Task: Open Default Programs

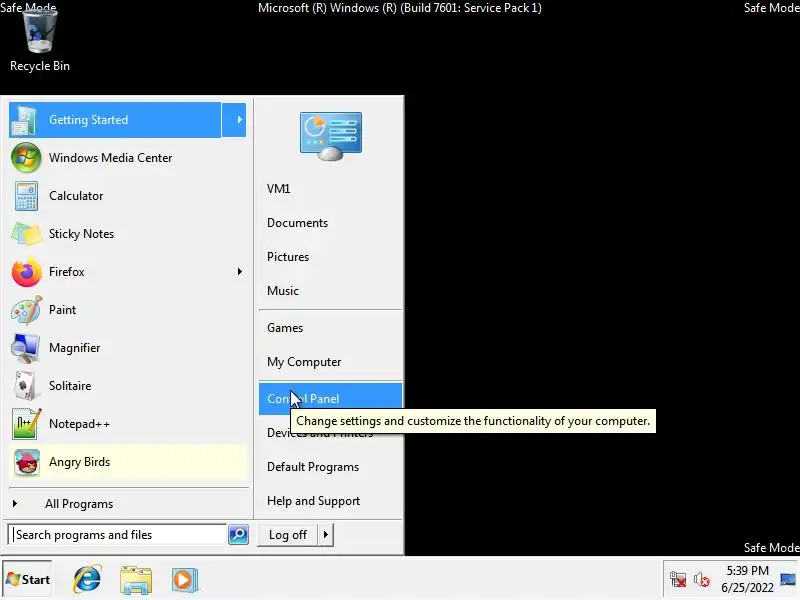Action: 313,467
